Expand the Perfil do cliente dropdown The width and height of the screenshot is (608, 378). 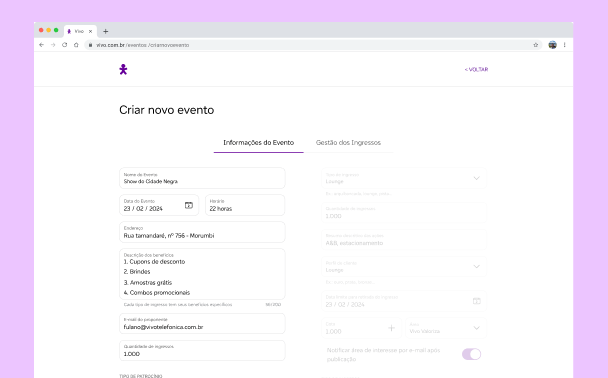coord(477,267)
